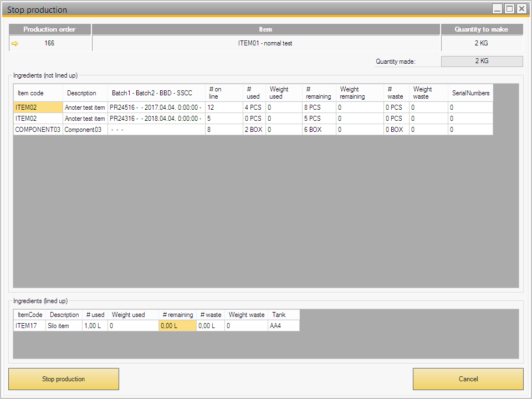The width and height of the screenshot is (532, 399).
Task: Click the AA4 tank cell
Action: click(x=283, y=326)
